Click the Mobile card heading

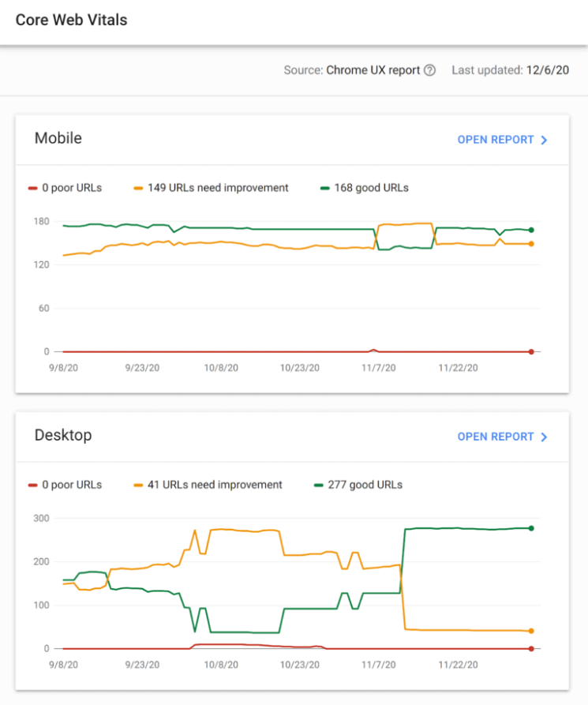58,138
